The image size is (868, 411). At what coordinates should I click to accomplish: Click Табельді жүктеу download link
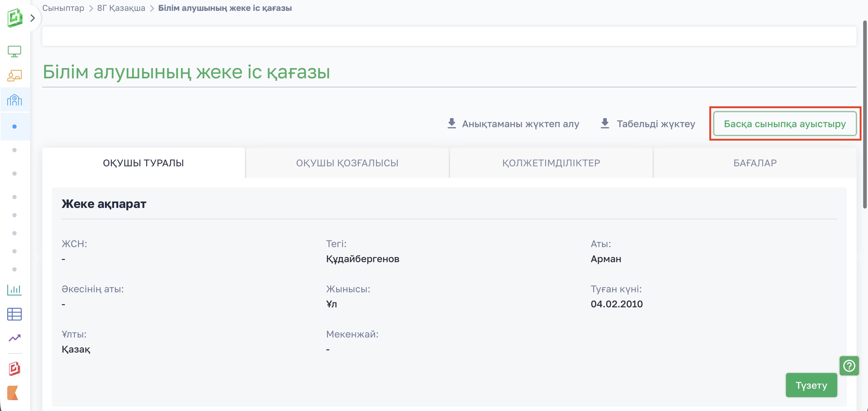648,124
